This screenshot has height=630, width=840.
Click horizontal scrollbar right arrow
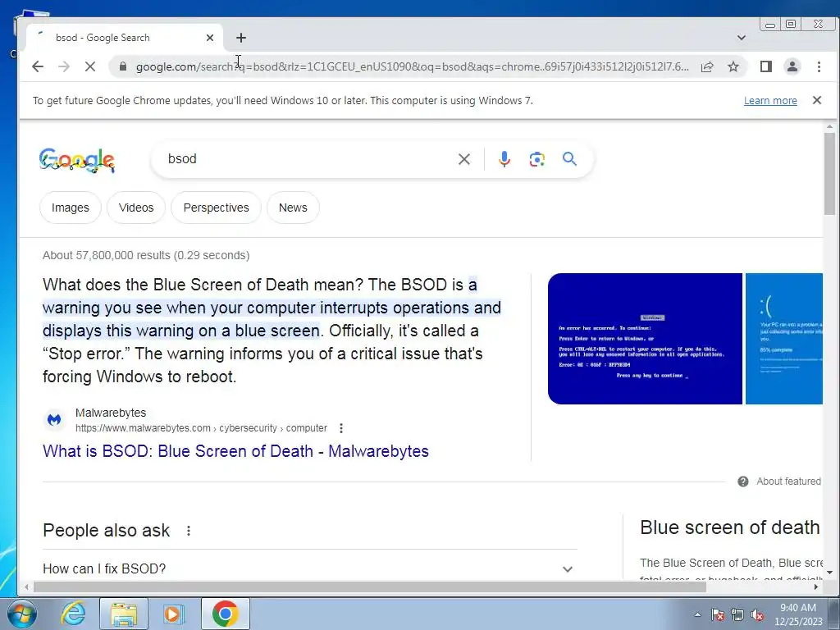click(x=816, y=587)
